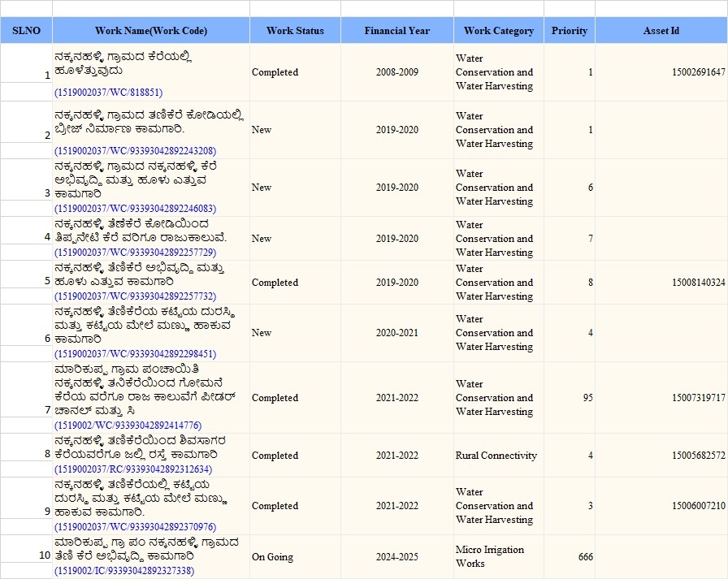Select asset id 15006007210
This screenshot has width=728, height=579.
pos(698,506)
